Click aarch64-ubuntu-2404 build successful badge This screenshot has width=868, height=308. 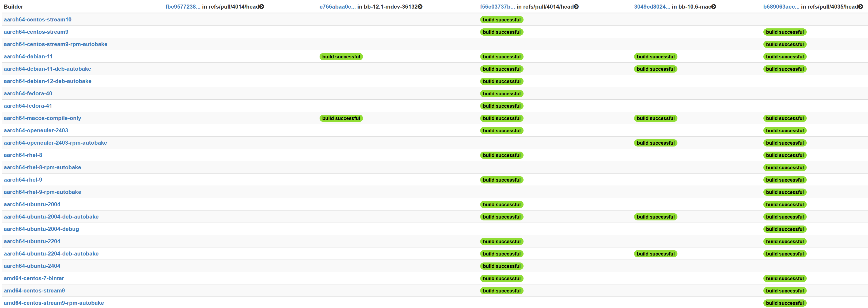(502, 266)
